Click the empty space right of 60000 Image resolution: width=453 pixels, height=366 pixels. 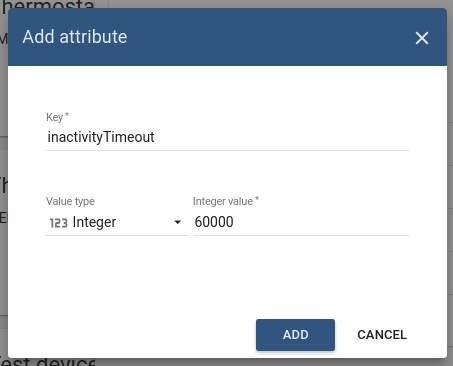click(320, 222)
